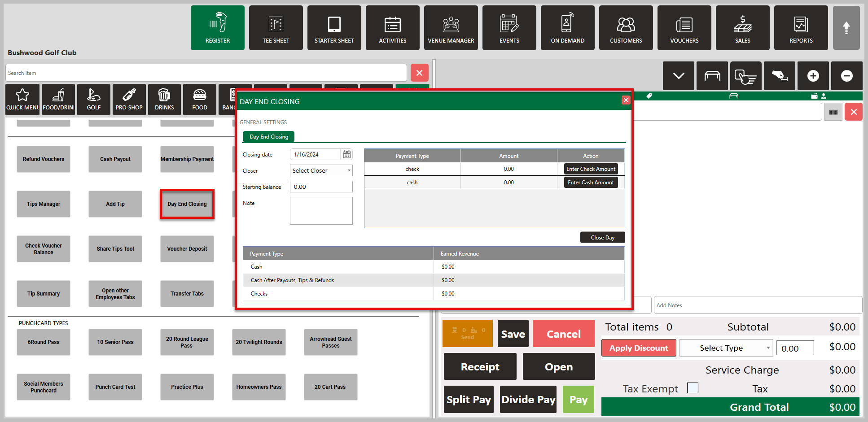Expand the down chevron button
Viewport: 868px width, 422px height.
tap(679, 76)
